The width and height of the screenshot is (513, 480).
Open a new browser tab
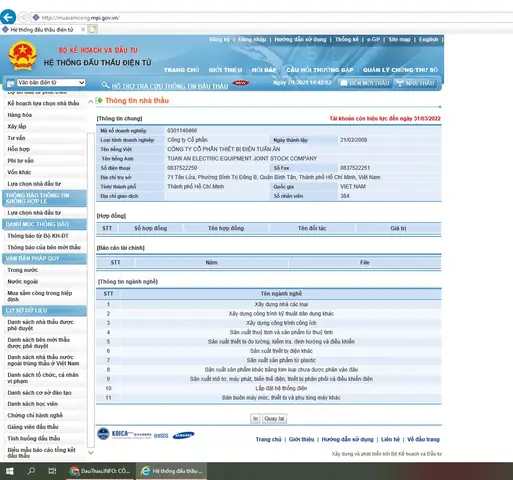[93, 30]
